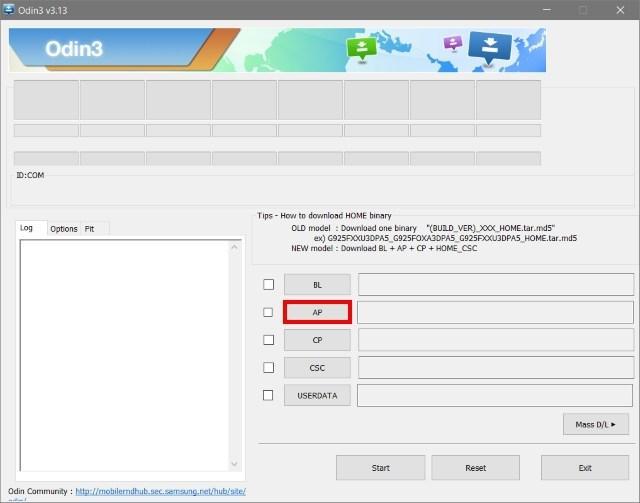
Task: Enable the AP checkbox
Action: click(x=268, y=312)
